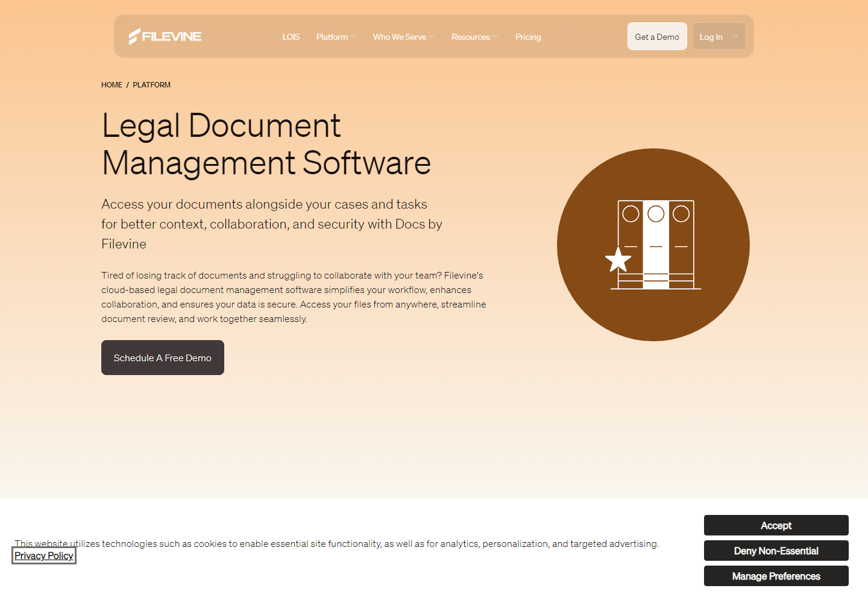Click the binders illustration graphic
The image size is (868, 603).
(x=653, y=245)
